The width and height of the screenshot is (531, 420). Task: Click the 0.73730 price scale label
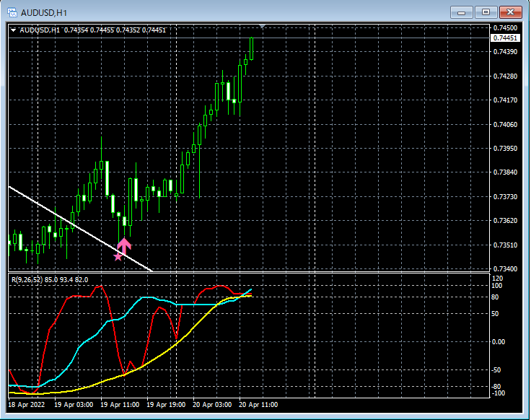(x=505, y=197)
